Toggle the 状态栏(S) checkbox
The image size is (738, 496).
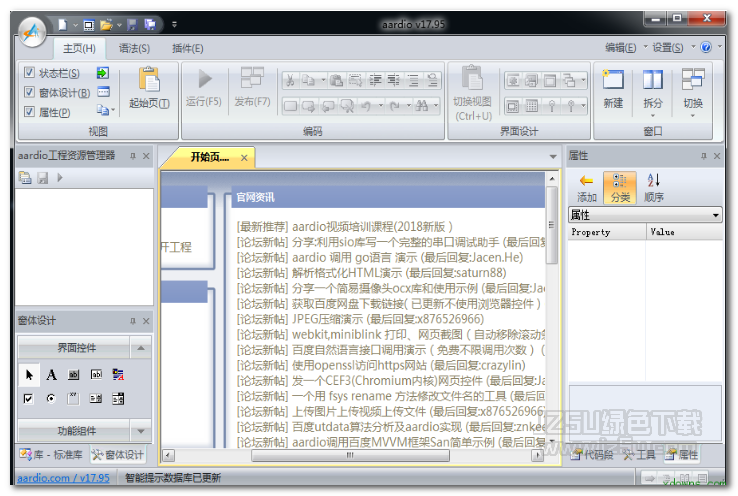(29, 72)
